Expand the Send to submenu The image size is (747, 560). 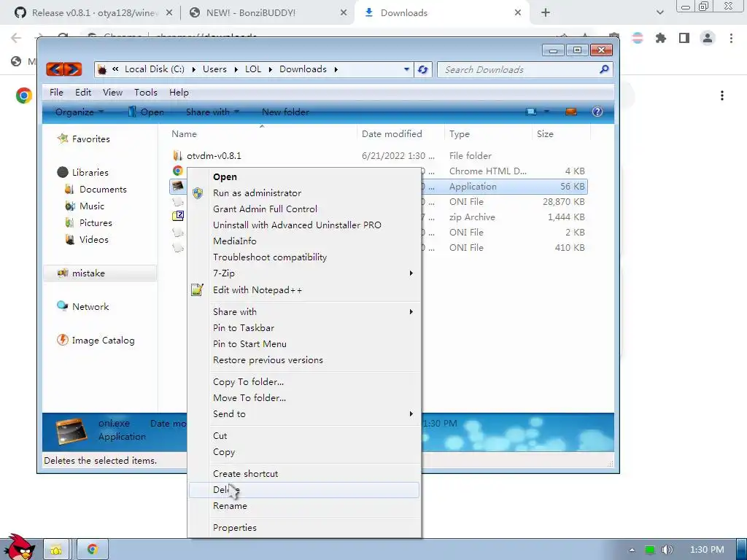304,414
